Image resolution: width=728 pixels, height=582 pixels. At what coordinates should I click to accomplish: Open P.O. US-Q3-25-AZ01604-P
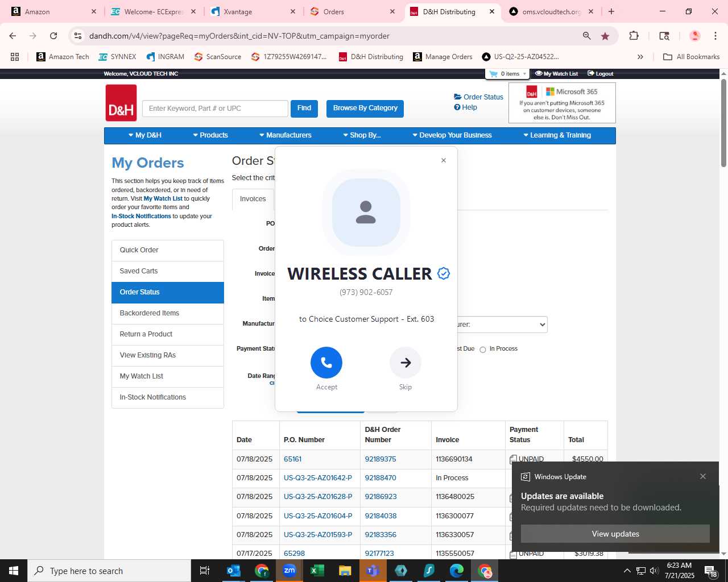pos(318,516)
